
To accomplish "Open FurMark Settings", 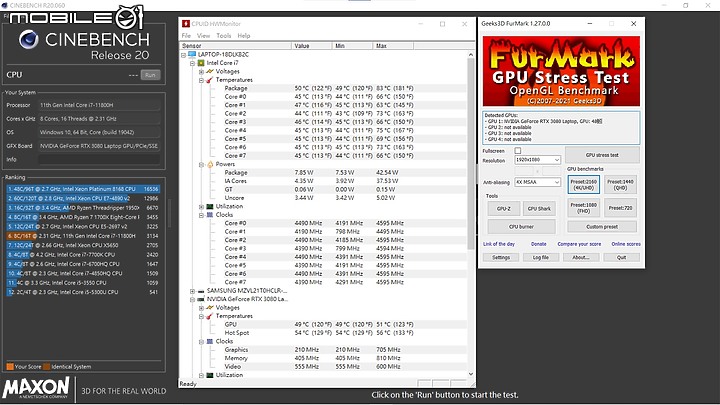I will coord(501,257).
